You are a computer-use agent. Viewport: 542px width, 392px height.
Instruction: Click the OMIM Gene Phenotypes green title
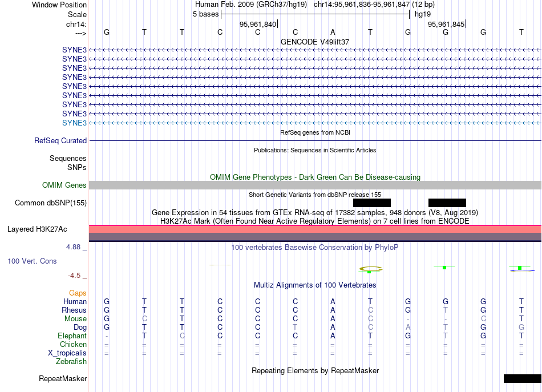coord(315,177)
